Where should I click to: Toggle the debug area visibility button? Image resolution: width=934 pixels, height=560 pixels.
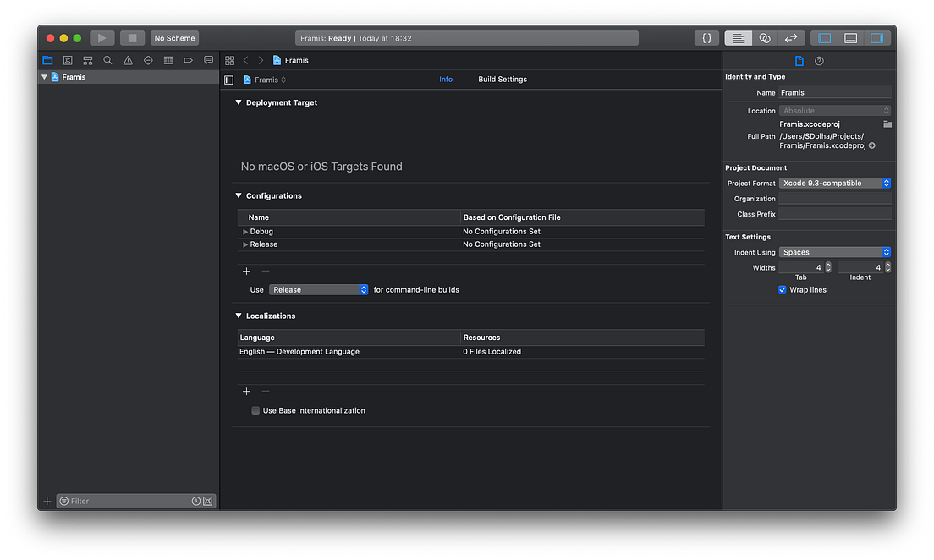click(x=849, y=37)
